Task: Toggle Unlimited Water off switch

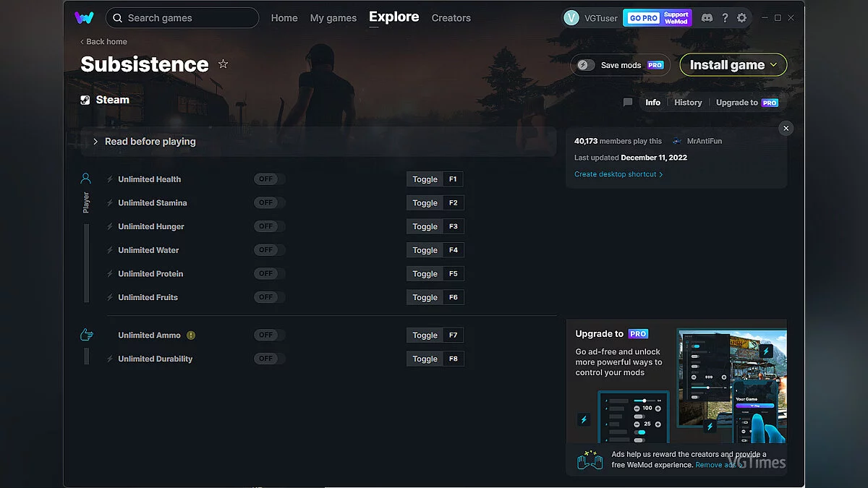Action: point(269,250)
